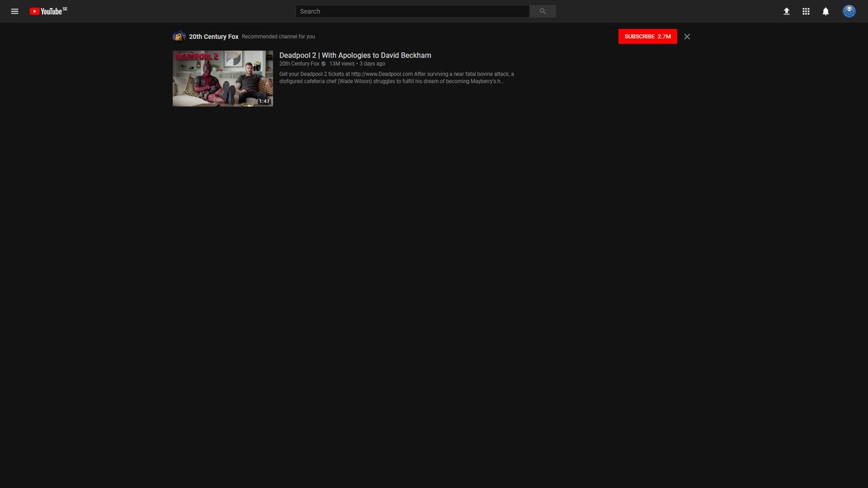868x488 pixels.
Task: Open the account avatar menu
Action: [x=849, y=12]
